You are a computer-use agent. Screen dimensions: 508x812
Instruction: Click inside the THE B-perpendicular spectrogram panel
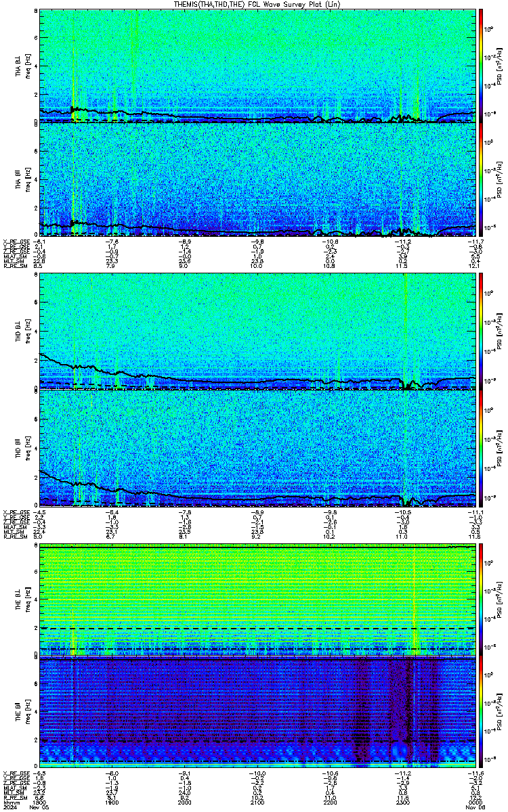click(x=257, y=599)
